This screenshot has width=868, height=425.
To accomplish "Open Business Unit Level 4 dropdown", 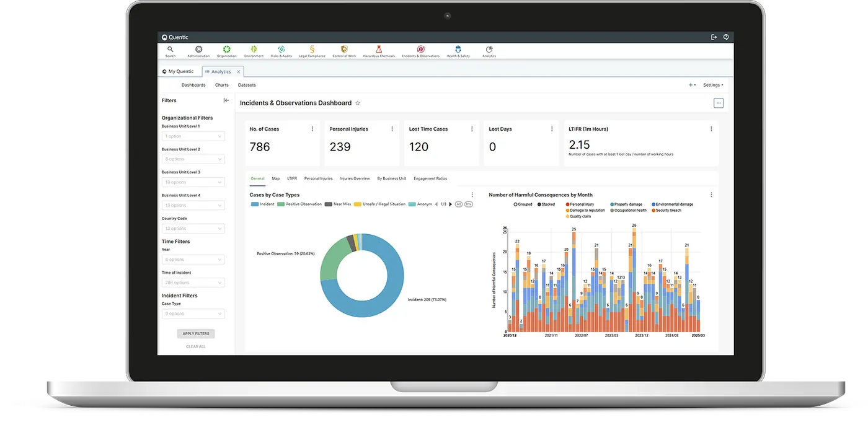I will [x=193, y=205].
